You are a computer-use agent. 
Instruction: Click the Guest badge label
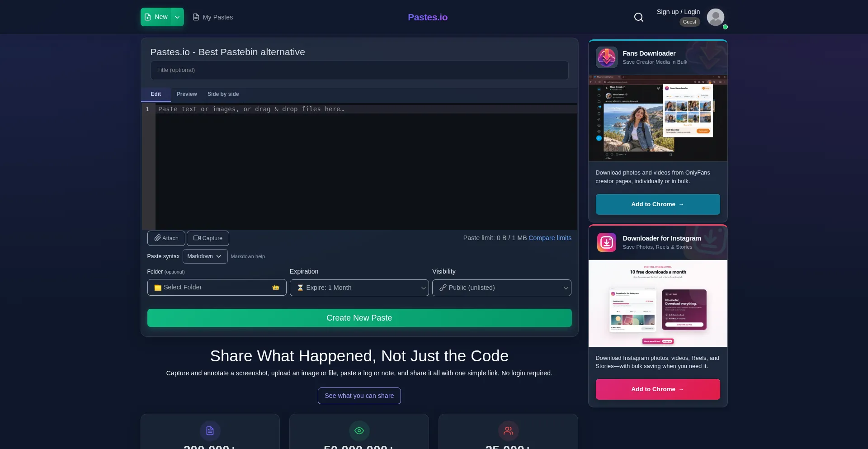689,22
